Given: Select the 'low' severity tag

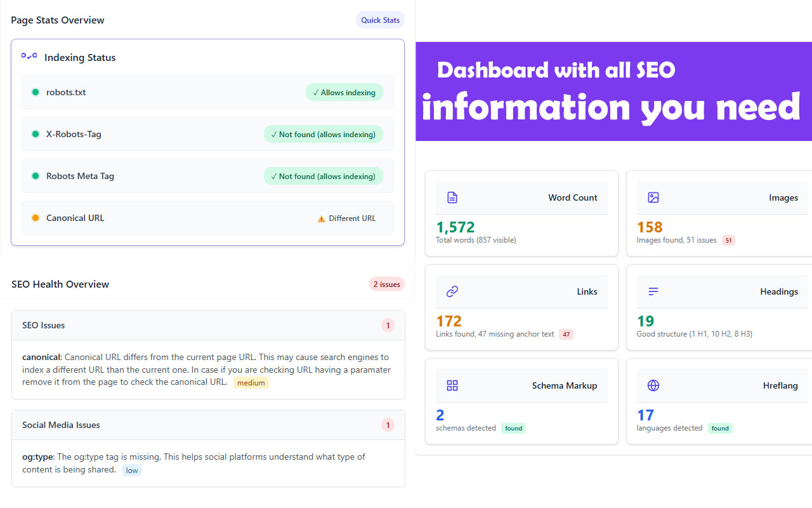Looking at the screenshot, I should [x=132, y=471].
